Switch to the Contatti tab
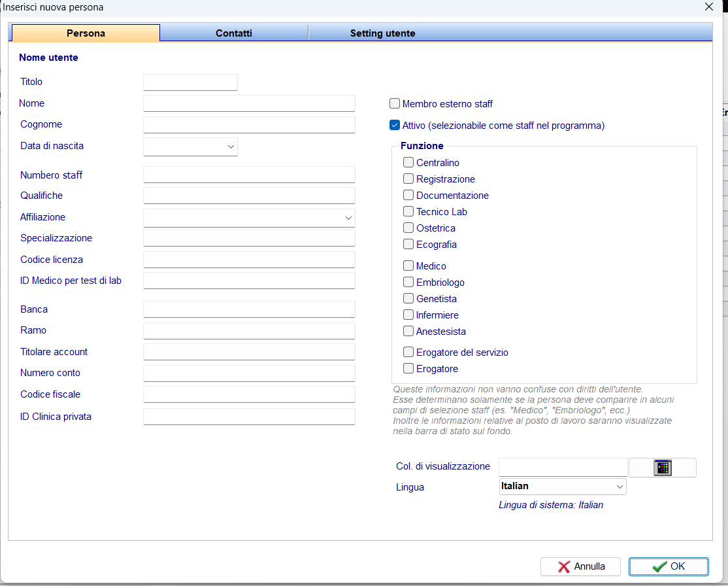 tap(234, 33)
